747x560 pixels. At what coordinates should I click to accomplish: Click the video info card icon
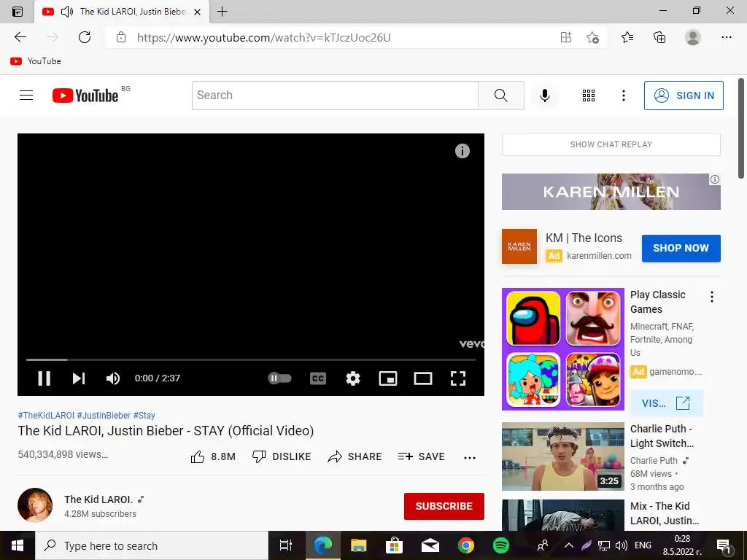coord(462,151)
